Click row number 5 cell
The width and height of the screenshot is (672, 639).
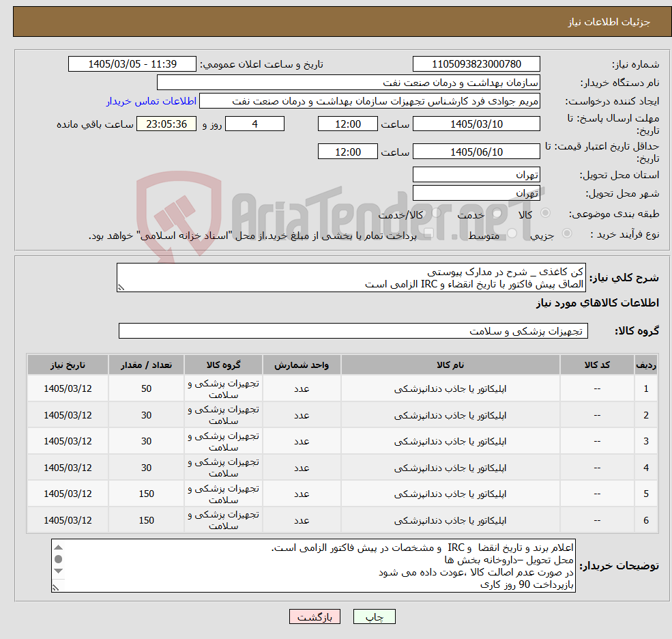point(646,494)
